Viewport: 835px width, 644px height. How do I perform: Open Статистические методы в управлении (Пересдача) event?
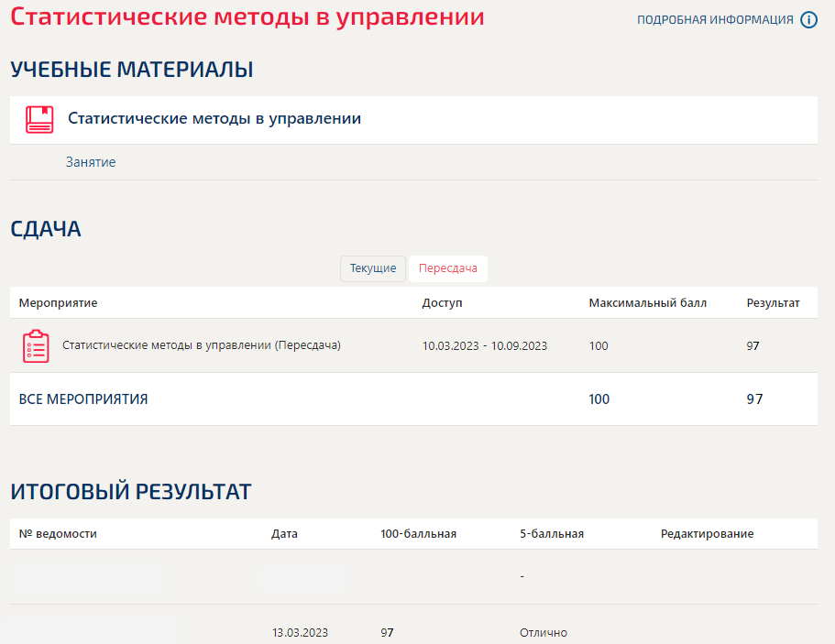point(202,345)
